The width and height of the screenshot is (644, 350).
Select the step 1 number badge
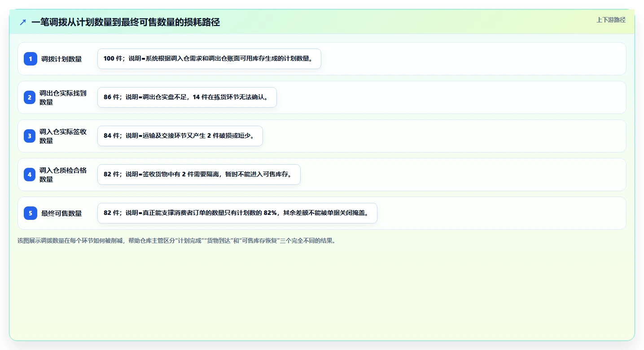click(31, 59)
